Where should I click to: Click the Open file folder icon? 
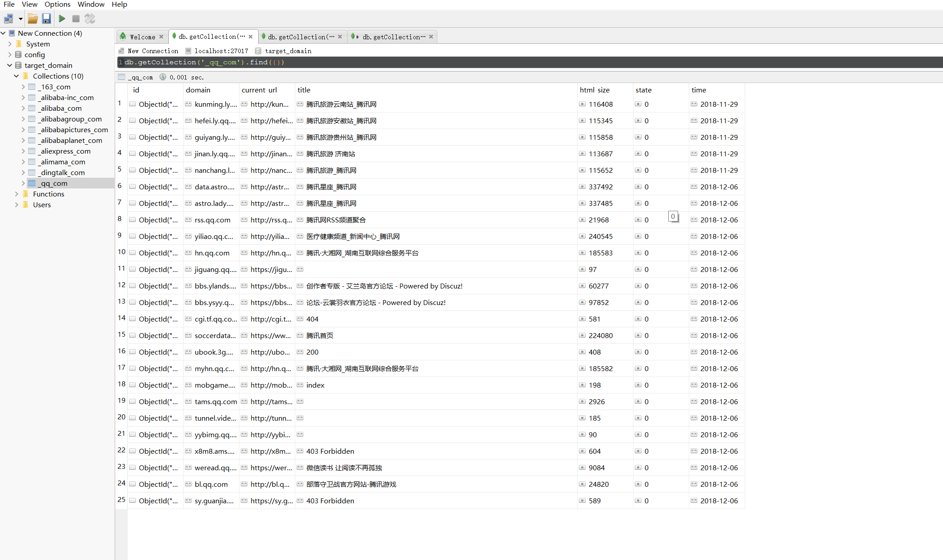coord(33,19)
